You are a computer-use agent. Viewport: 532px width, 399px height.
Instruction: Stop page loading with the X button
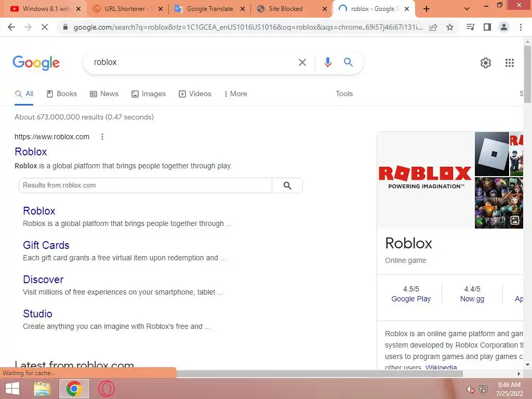pos(45,27)
